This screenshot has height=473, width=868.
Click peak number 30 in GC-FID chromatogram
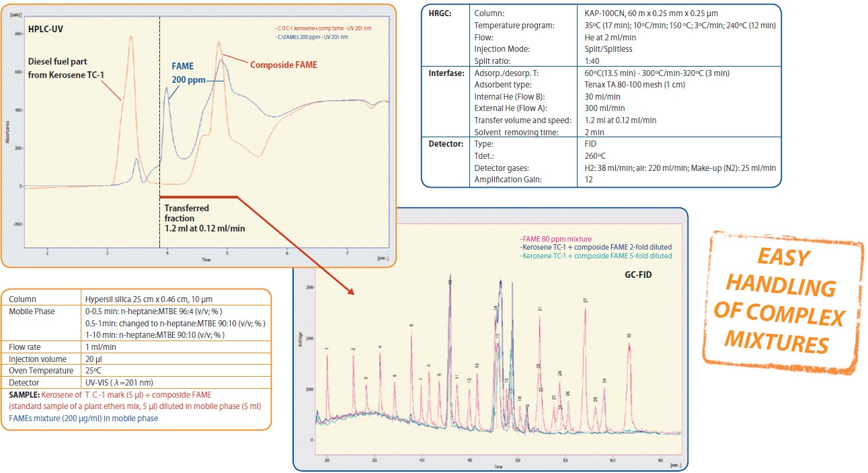(629, 335)
